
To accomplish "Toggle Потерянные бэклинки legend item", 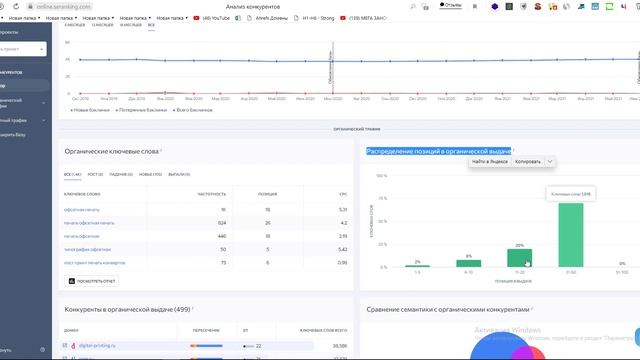I will pos(141,110).
